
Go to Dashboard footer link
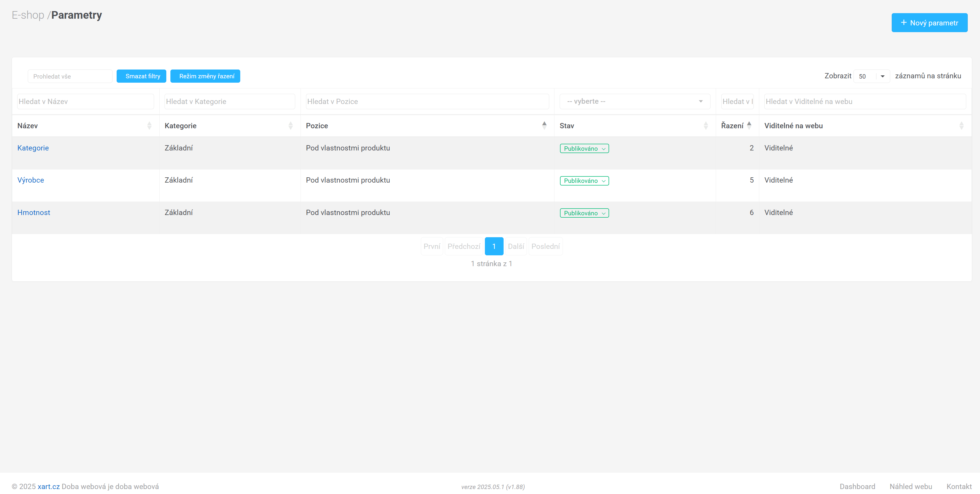pos(857,486)
